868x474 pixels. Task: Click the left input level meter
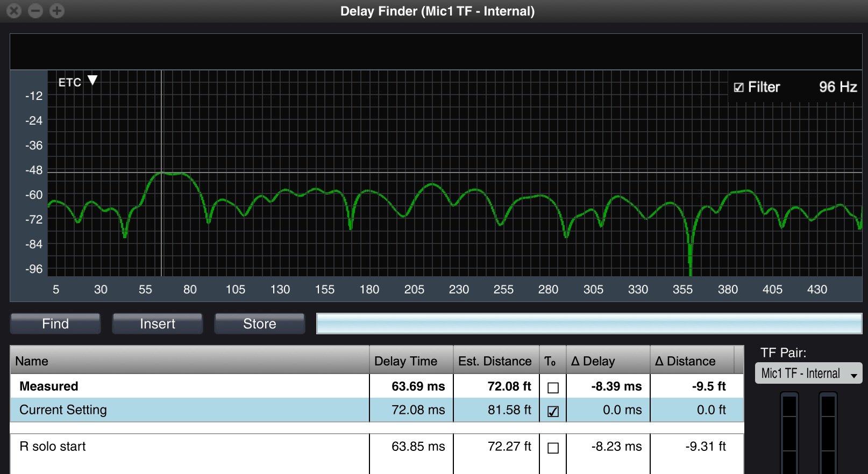(x=789, y=433)
